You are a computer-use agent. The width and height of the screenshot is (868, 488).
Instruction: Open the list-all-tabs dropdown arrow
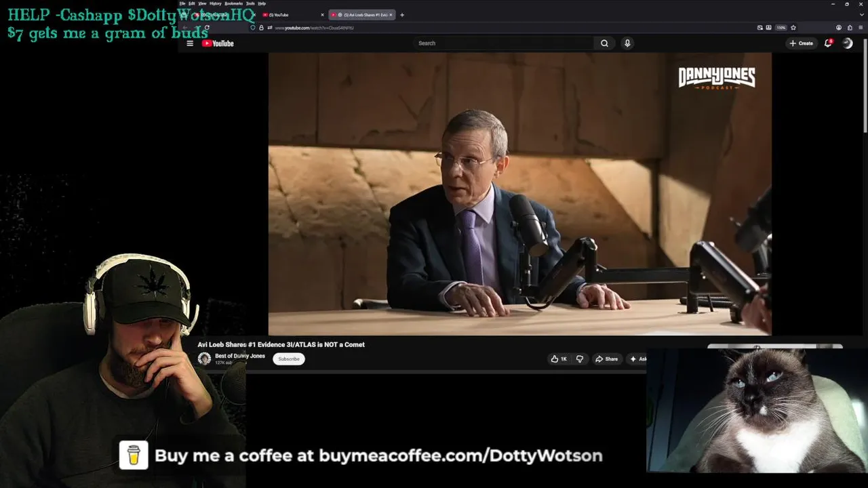tap(862, 15)
